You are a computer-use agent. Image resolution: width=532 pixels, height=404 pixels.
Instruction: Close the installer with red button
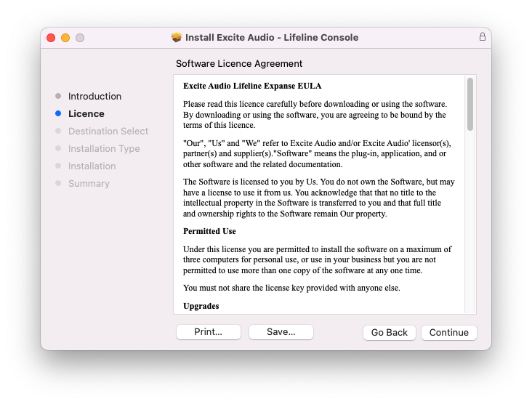(51, 38)
